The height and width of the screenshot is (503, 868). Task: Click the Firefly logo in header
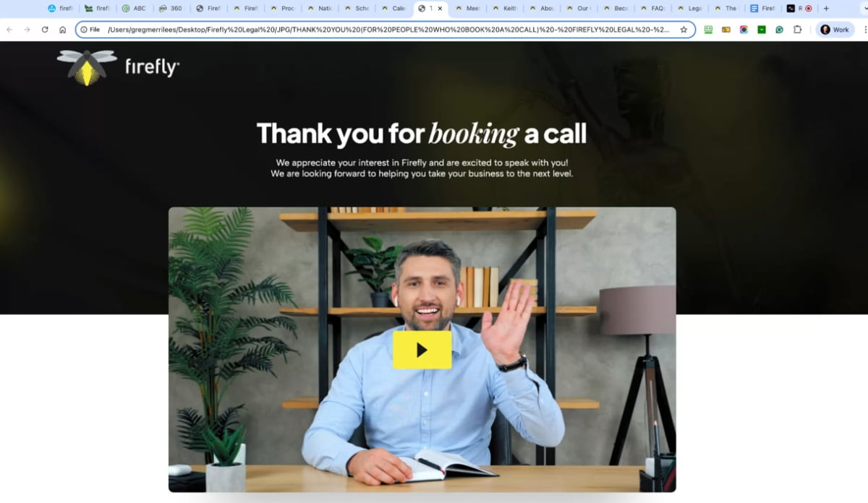tap(118, 67)
